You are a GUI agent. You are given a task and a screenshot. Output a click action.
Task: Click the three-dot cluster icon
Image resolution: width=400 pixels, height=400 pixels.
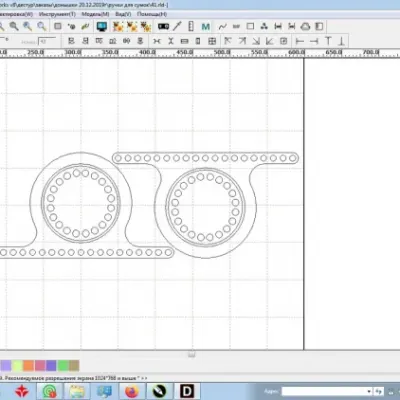coord(264,26)
